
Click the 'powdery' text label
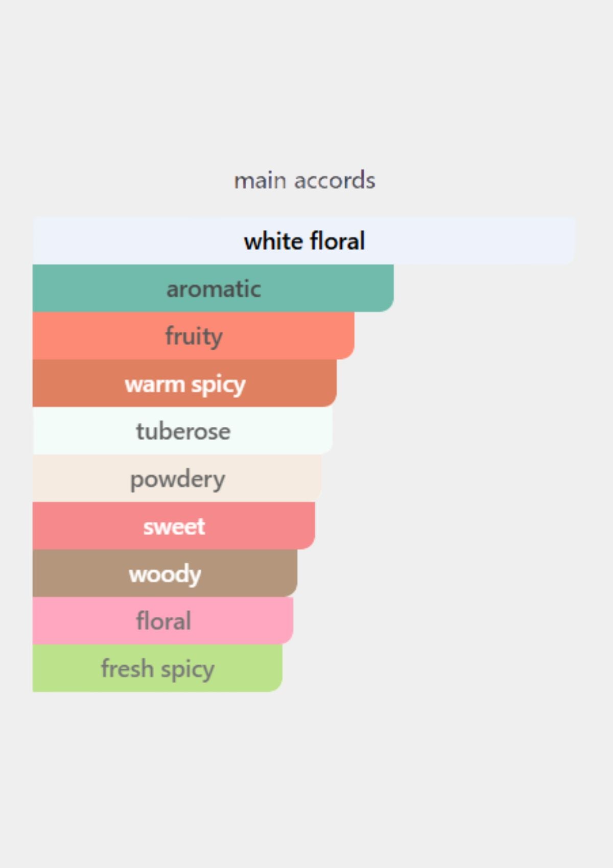(x=178, y=480)
